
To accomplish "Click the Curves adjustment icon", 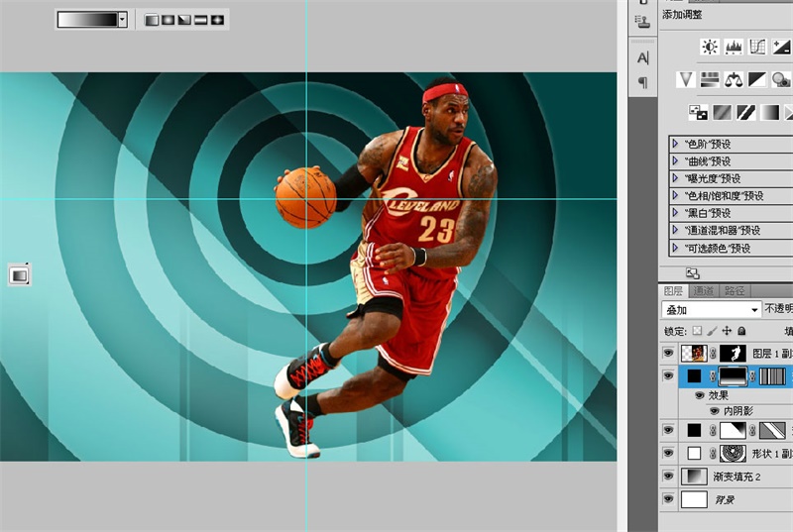I will click(758, 47).
